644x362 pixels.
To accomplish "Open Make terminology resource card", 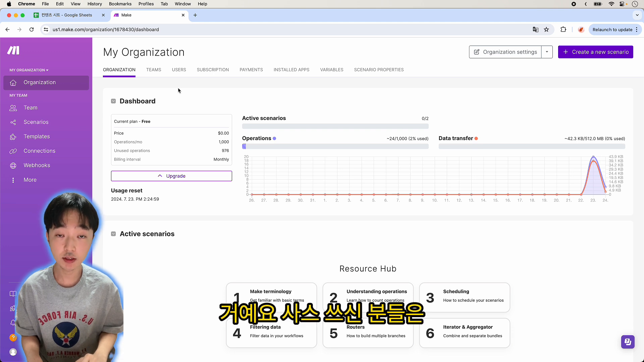I will 271,297.
